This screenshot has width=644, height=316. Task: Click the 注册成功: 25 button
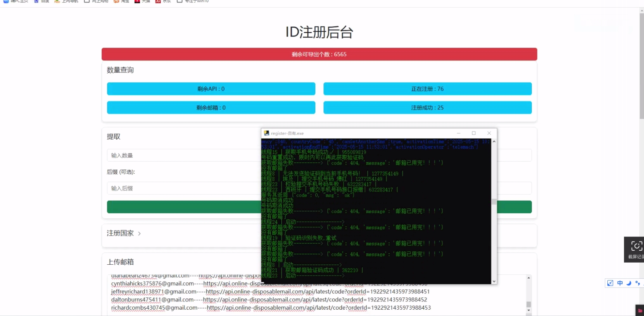point(428,108)
